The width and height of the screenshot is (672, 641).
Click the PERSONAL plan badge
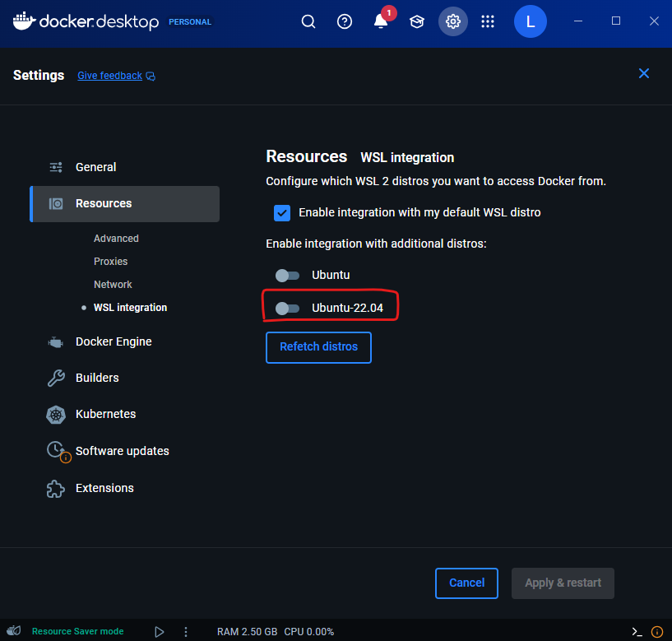(x=190, y=22)
